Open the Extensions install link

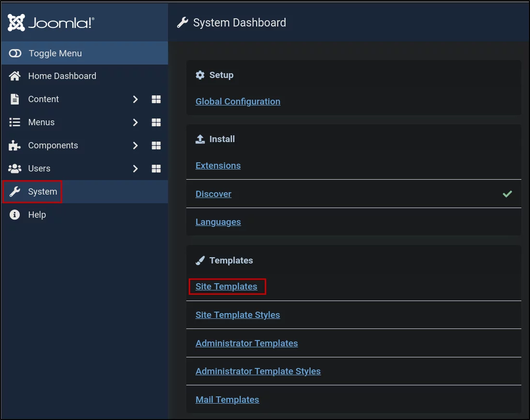click(218, 165)
